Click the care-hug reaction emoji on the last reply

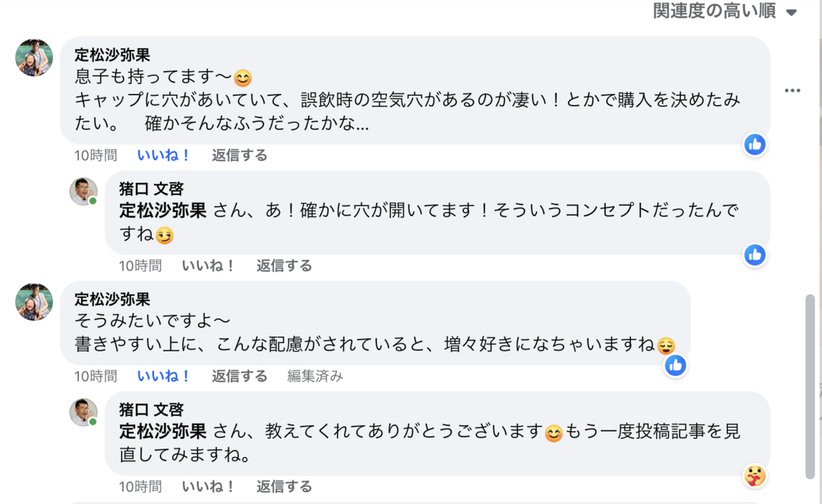[755, 475]
